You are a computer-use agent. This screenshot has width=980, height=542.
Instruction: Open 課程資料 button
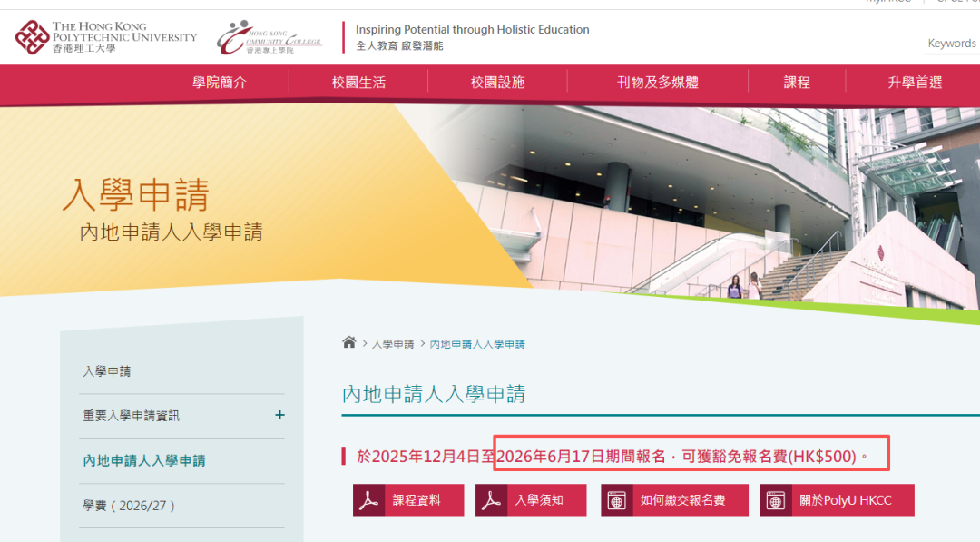(x=408, y=500)
